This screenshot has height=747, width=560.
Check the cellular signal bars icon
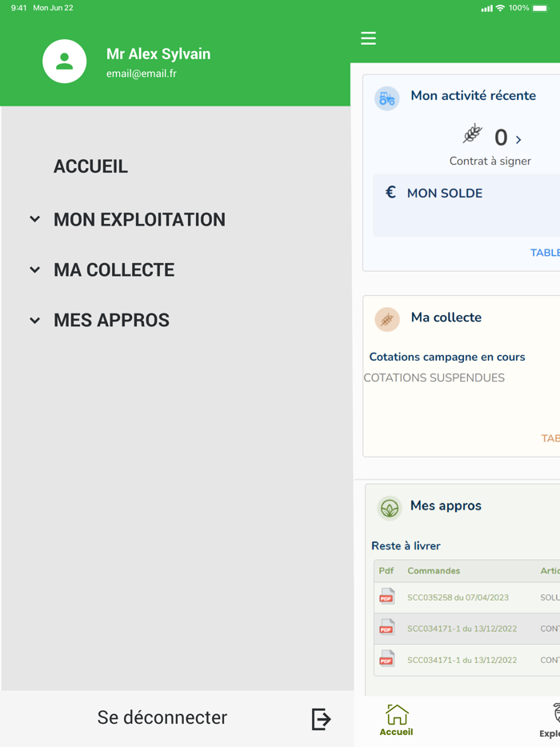click(x=486, y=9)
